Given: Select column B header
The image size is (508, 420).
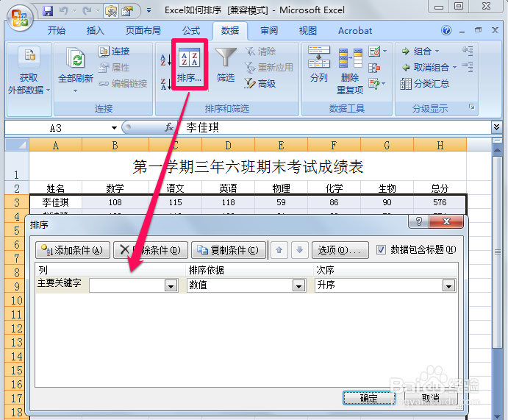Looking at the screenshot, I should click(115, 145).
